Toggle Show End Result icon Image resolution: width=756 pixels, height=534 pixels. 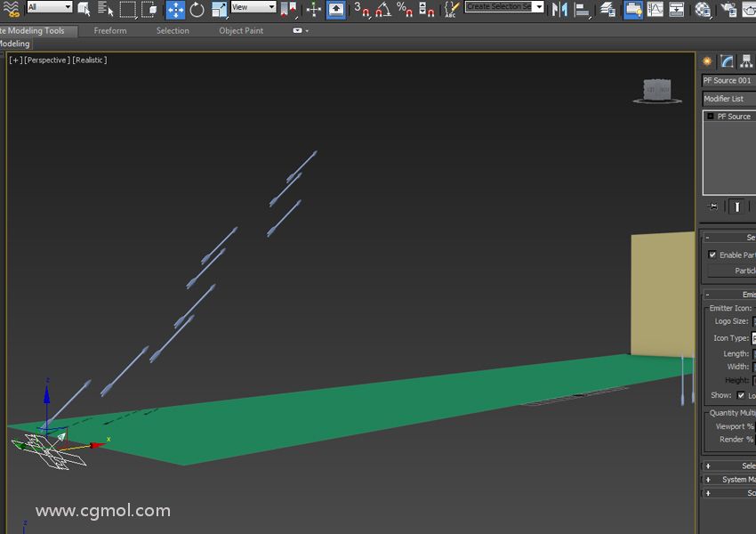[736, 206]
